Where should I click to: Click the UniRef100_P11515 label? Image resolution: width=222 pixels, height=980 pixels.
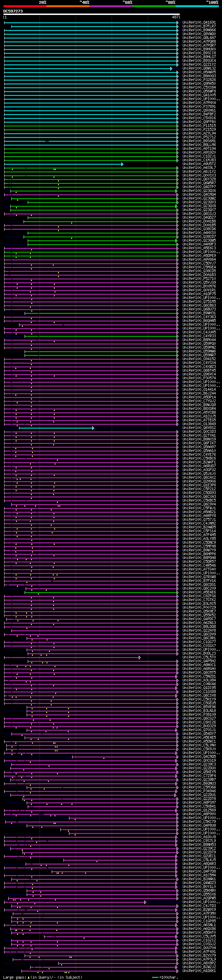coord(199,125)
